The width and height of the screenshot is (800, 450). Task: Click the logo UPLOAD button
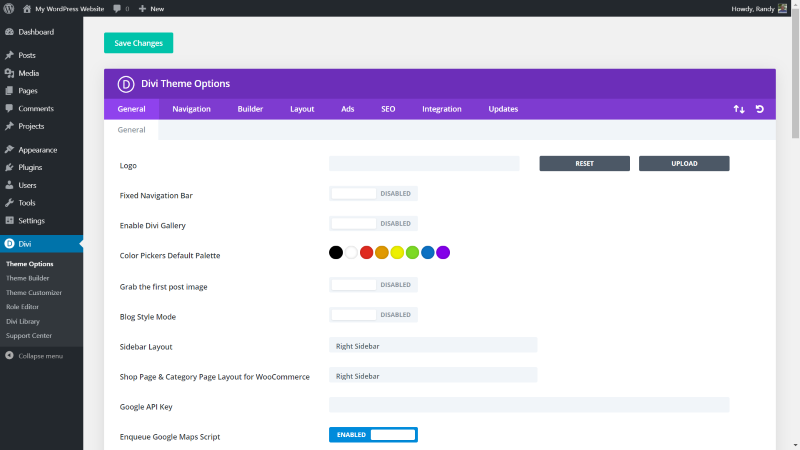pos(684,163)
